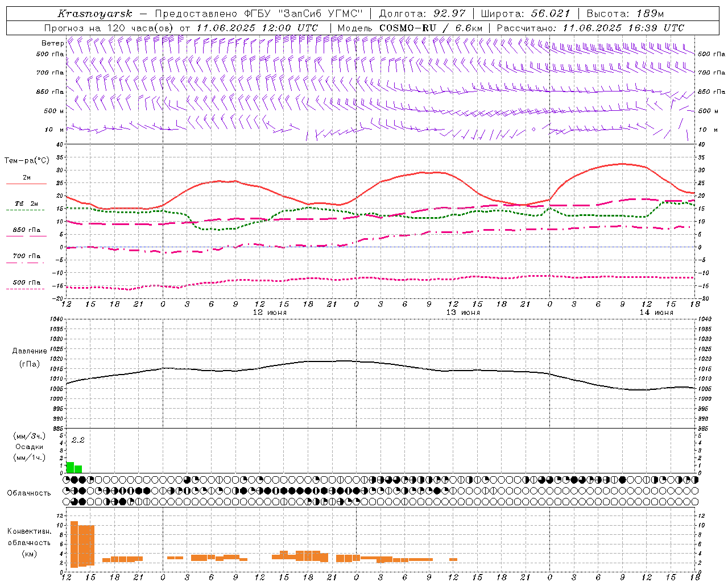
Task: Click the '850 гПа' temperature legend entry
Action: click(x=27, y=230)
